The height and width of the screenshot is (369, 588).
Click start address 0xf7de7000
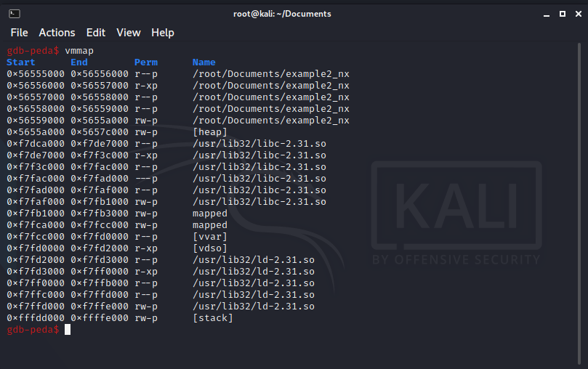coord(36,155)
